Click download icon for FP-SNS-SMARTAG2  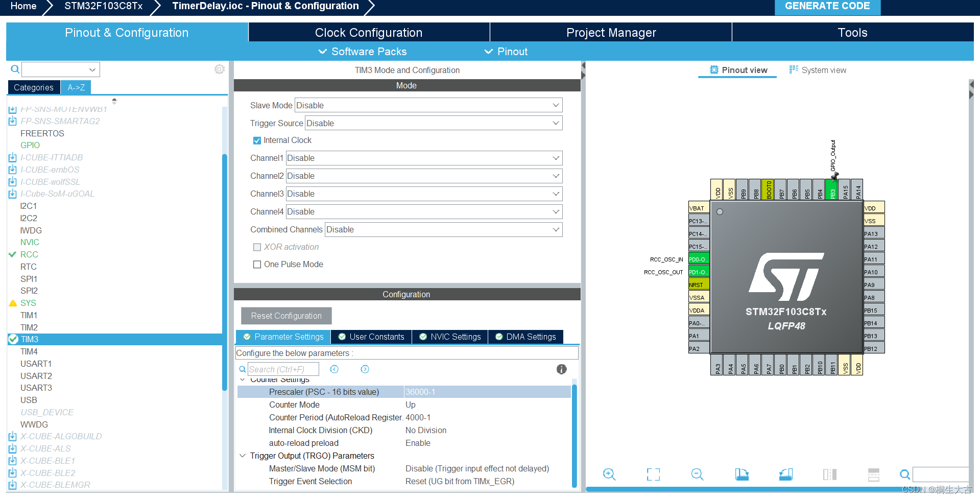click(13, 121)
